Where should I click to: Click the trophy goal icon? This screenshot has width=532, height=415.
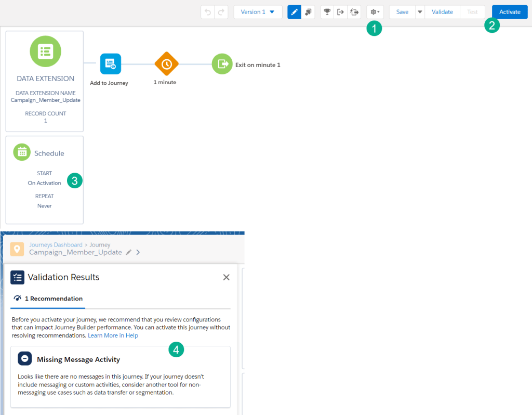pos(327,12)
